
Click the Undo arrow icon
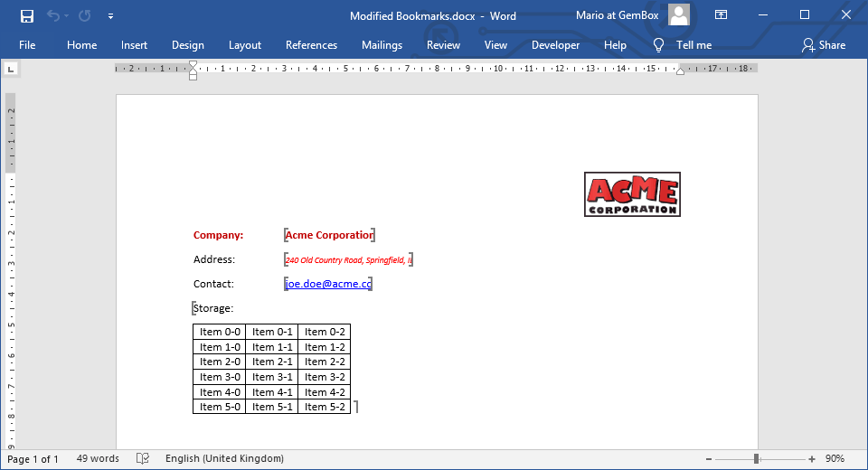tap(53, 15)
